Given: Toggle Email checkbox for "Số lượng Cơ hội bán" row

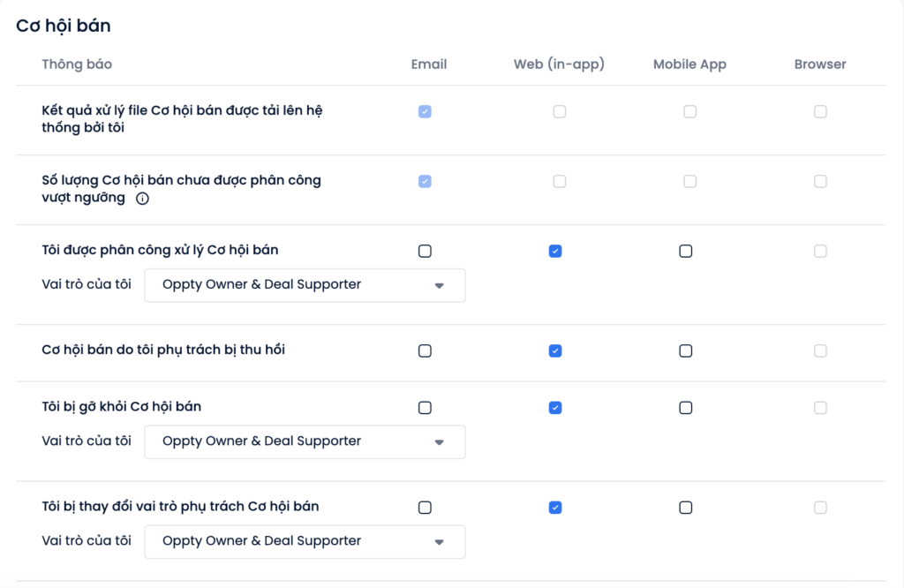Looking at the screenshot, I should click(425, 182).
